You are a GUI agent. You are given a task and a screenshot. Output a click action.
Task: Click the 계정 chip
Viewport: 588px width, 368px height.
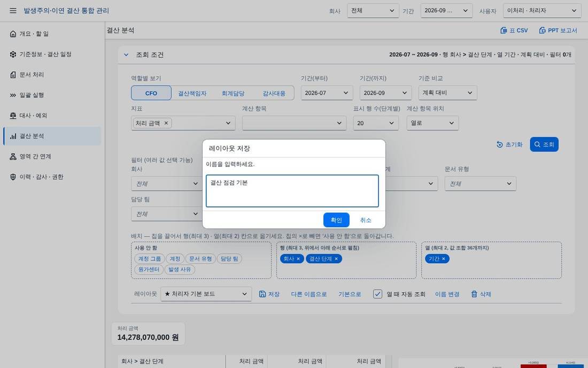(175, 259)
